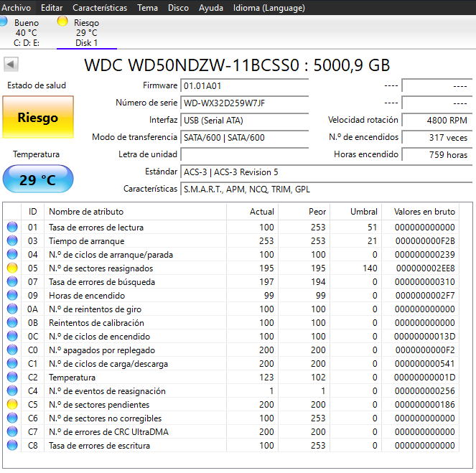Image resolution: width=476 pixels, height=473 pixels.
Task: Click the Valores en bruto column header
Action: (x=420, y=212)
